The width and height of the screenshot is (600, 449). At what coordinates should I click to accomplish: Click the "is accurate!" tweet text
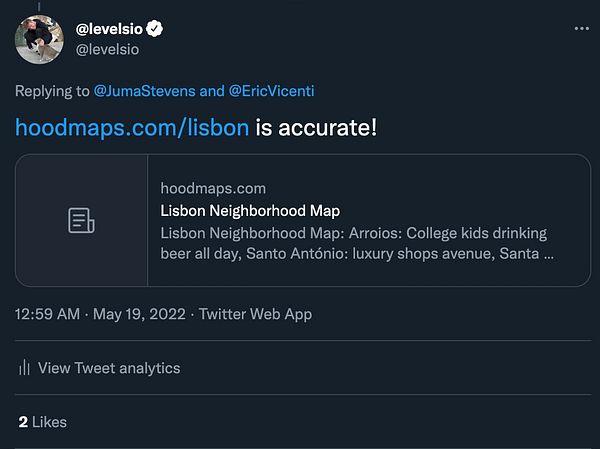click(x=316, y=128)
